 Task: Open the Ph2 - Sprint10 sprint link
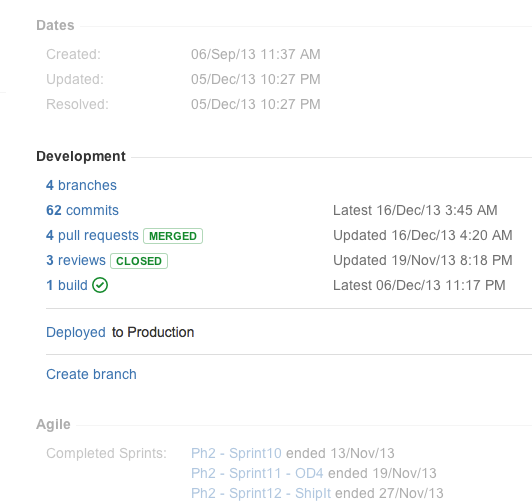click(x=236, y=453)
